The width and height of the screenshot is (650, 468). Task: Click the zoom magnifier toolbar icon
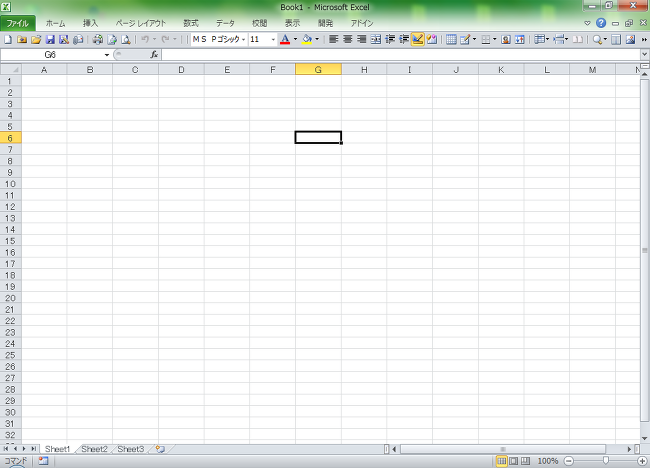(x=597, y=39)
